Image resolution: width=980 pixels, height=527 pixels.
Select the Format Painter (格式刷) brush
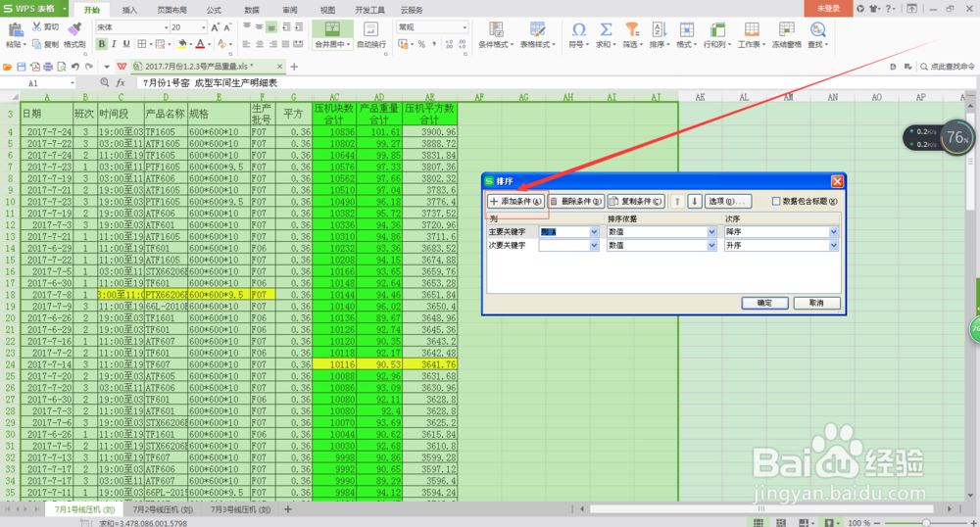click(74, 29)
